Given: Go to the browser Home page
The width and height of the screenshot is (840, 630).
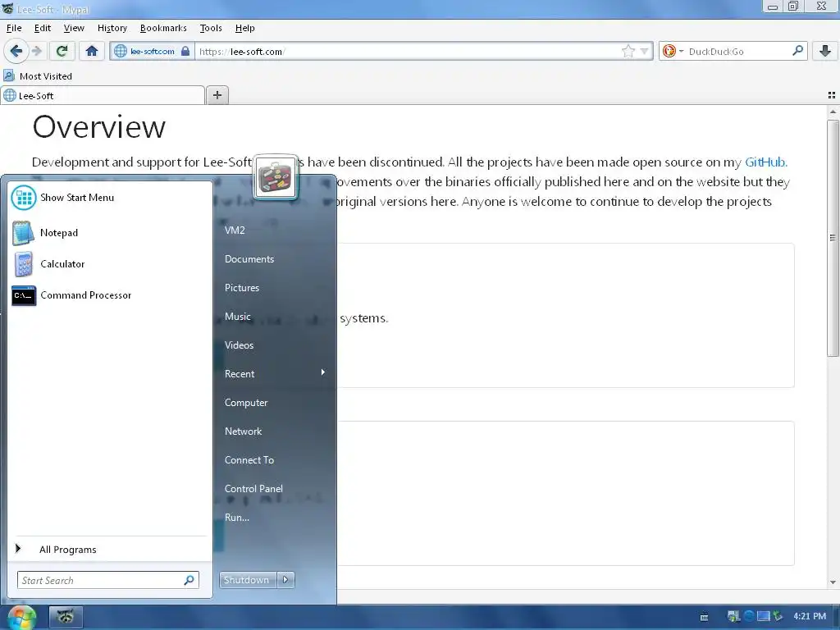Looking at the screenshot, I should [92, 51].
